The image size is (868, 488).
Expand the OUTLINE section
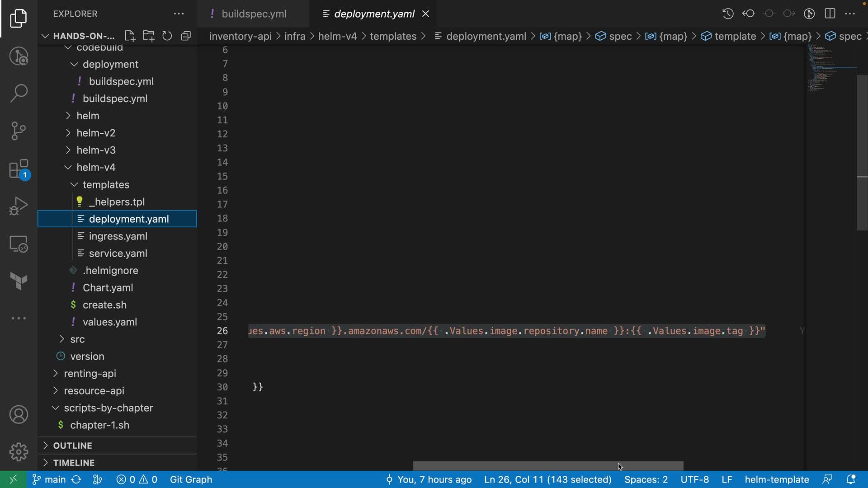pyautogui.click(x=72, y=446)
